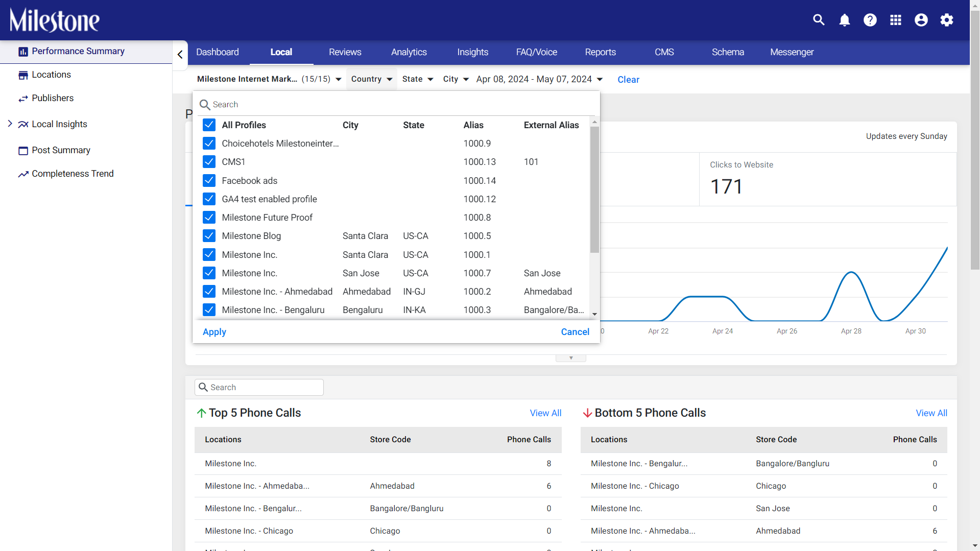Switch to the Reviews tab

345,52
